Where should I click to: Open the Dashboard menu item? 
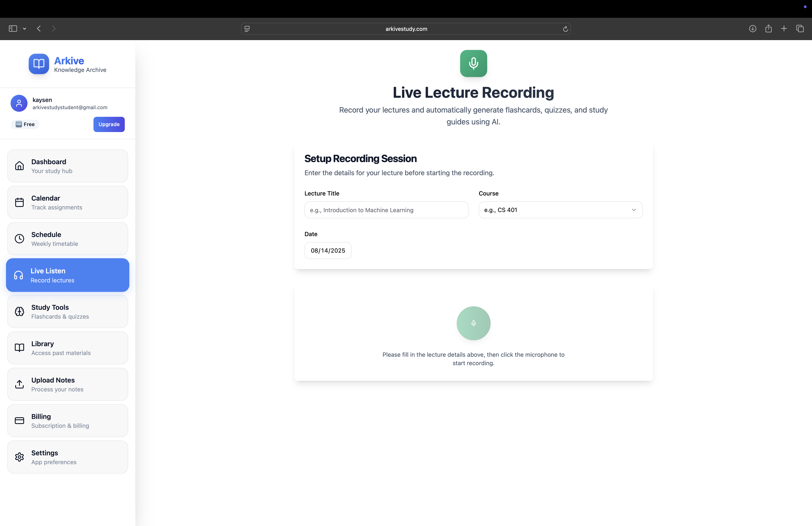point(67,166)
